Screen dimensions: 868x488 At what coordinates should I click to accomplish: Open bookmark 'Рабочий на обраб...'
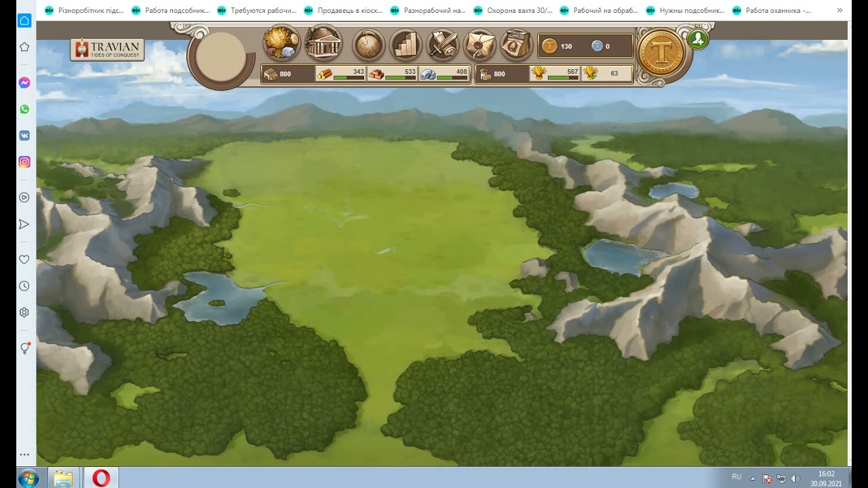point(599,10)
